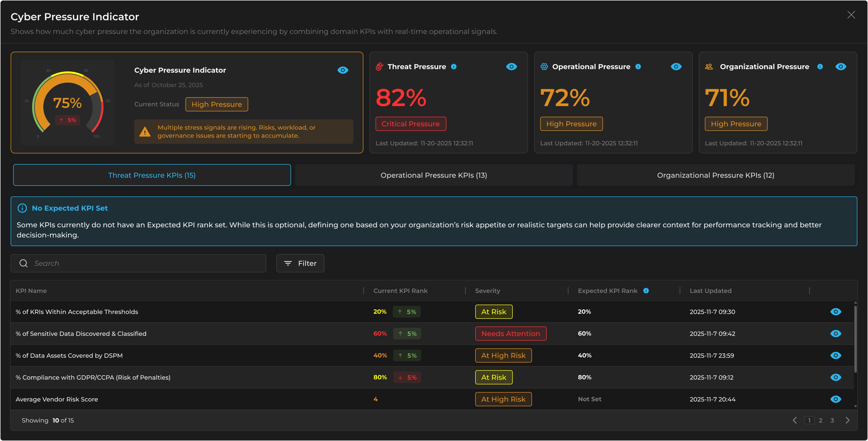Switch to Operational Pressure KPIs tab

(x=434, y=175)
